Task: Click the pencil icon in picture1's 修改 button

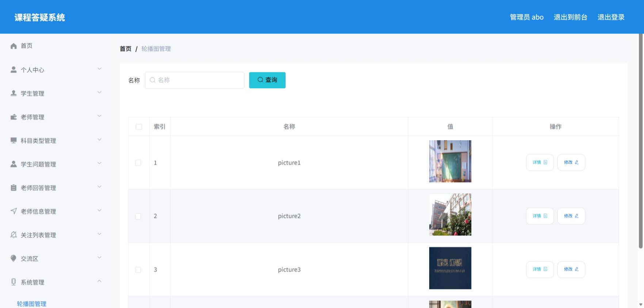Action: tap(577, 162)
